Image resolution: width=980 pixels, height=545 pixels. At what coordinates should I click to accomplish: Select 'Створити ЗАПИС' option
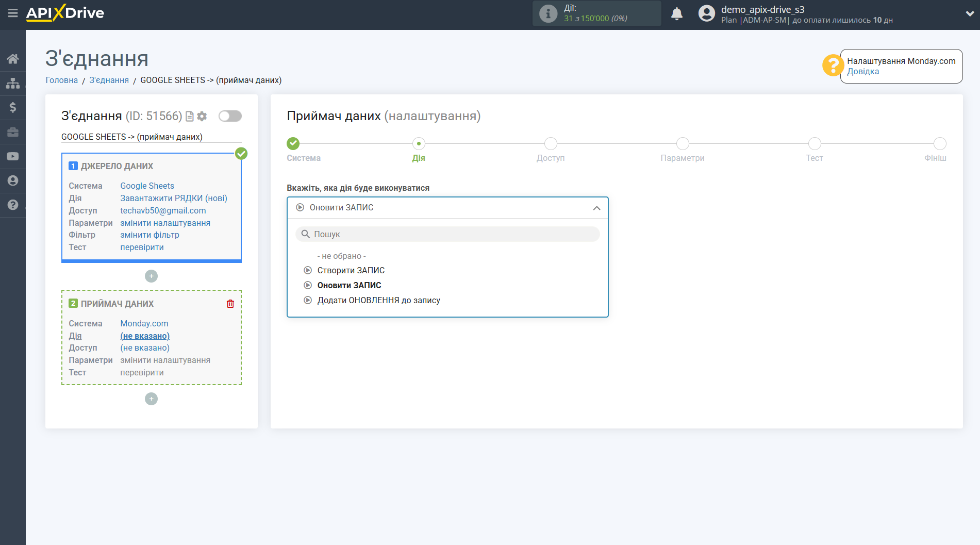click(351, 271)
